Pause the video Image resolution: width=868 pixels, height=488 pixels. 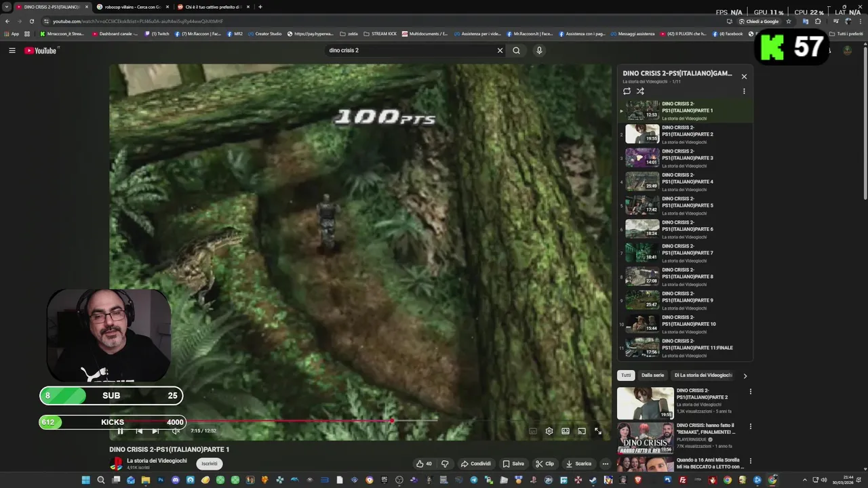click(120, 431)
